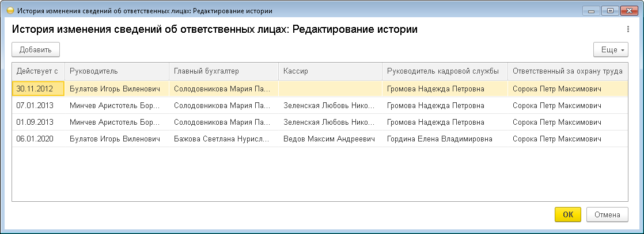Select the row dated 07.01.2013
The width and height of the screenshot is (644, 234).
pos(35,106)
